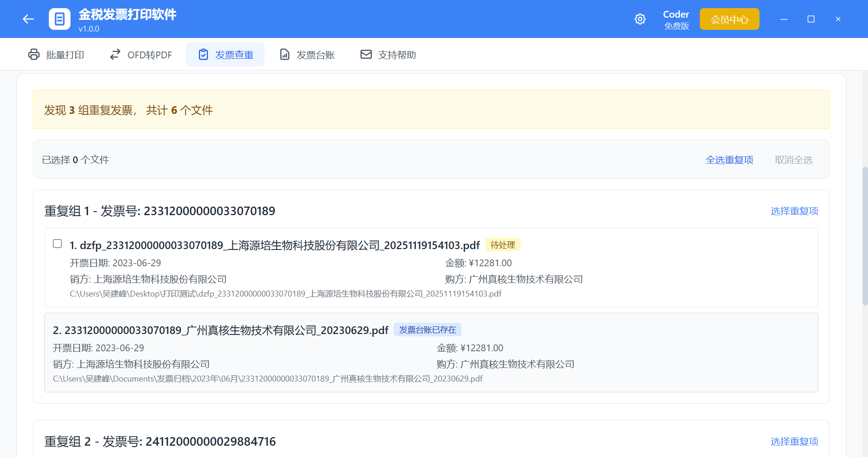Click the OFD to PDF convert icon

[x=115, y=55]
